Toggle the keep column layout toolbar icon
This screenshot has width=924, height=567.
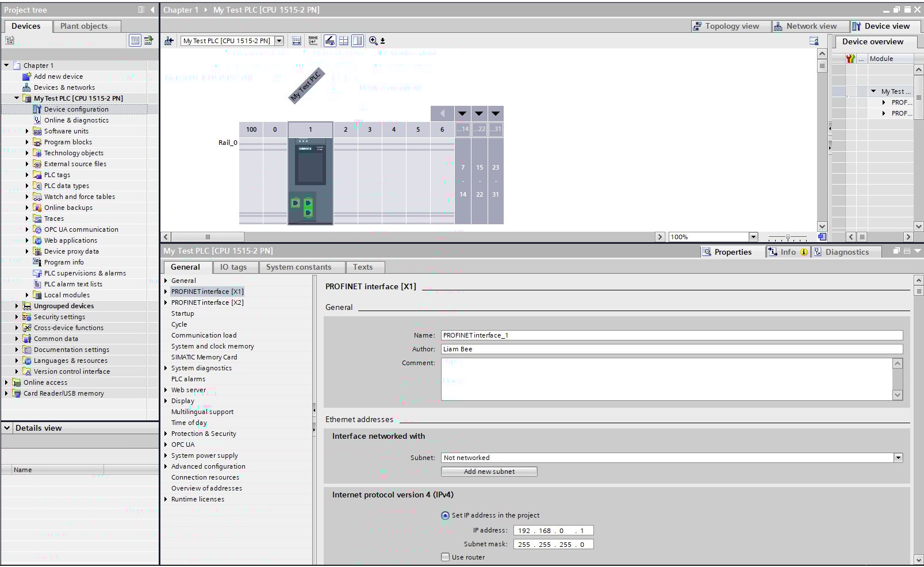click(358, 41)
